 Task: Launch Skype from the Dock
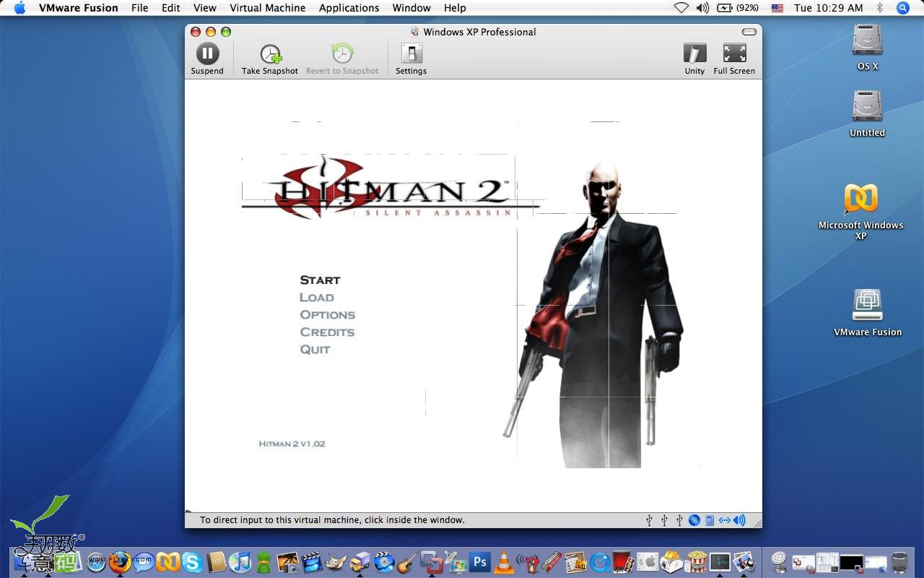(191, 561)
